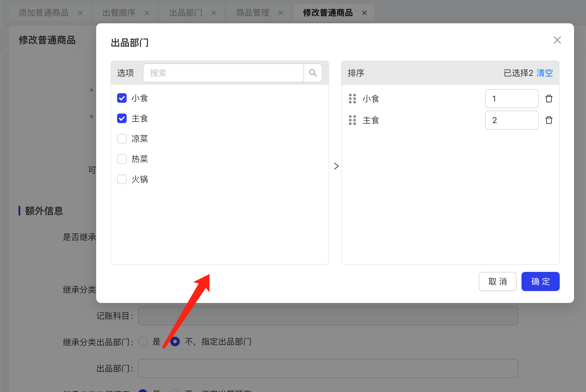Close the 出品部门 dialog with X icon
Image resolution: width=586 pixels, height=392 pixels.
(x=557, y=40)
